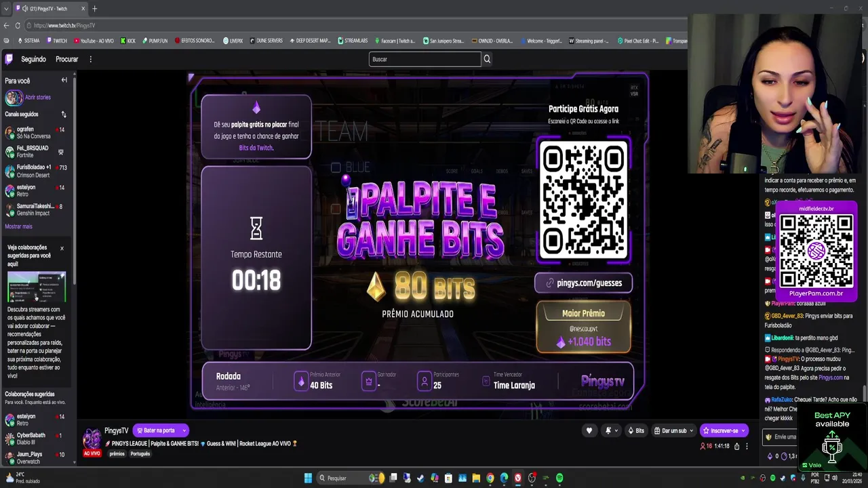The height and width of the screenshot is (488, 868).
Task: Open the DUNE SERVERS bookmark
Action: click(266, 41)
